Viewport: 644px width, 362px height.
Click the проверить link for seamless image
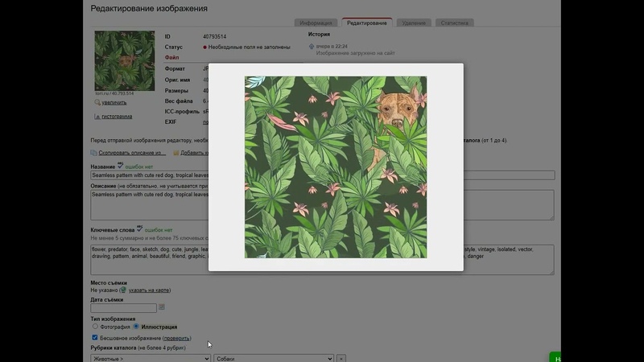point(177,339)
